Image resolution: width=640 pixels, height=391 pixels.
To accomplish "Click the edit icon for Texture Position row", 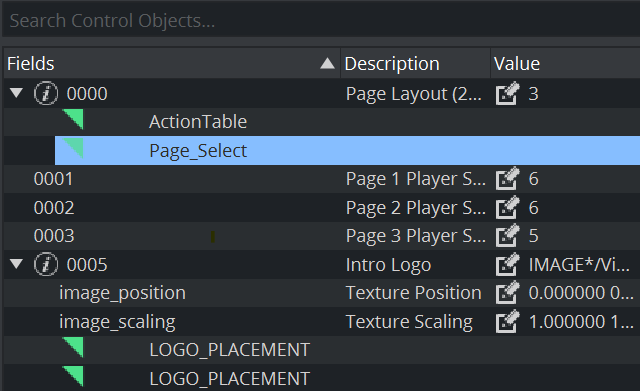I will pos(507,293).
